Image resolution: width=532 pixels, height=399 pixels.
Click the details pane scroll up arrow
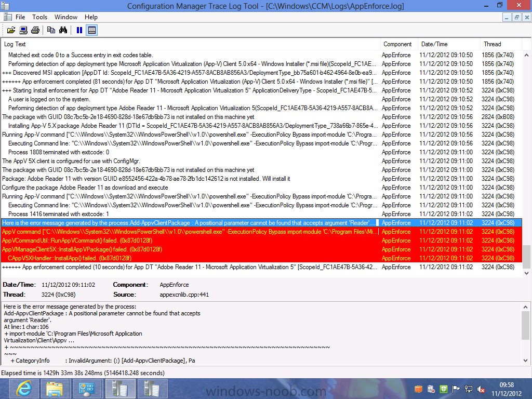point(526,307)
